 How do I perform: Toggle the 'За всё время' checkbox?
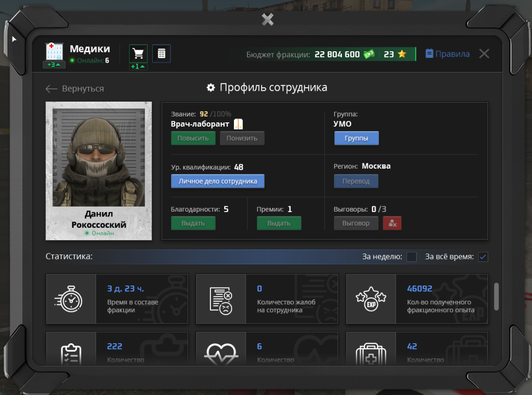(483, 257)
